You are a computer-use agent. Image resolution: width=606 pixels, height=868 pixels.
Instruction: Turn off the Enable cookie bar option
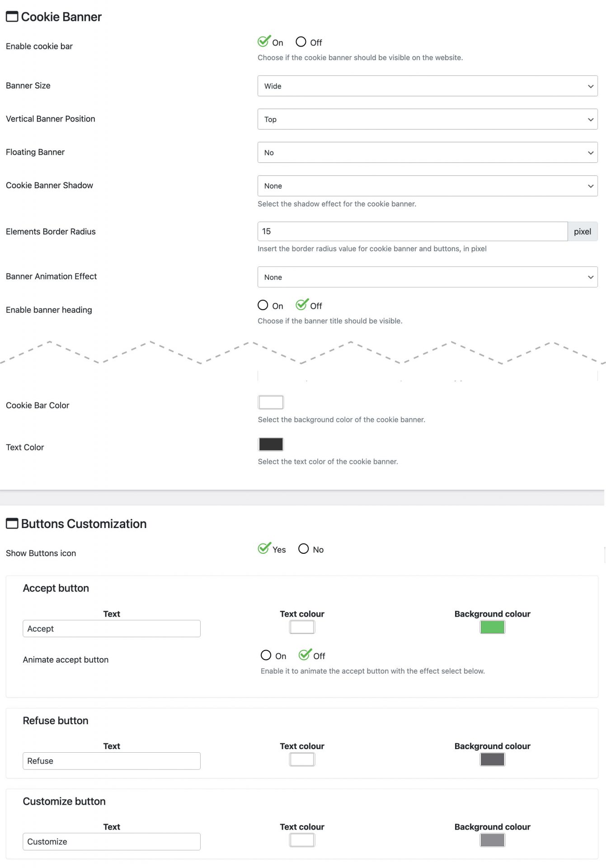pyautogui.click(x=301, y=42)
